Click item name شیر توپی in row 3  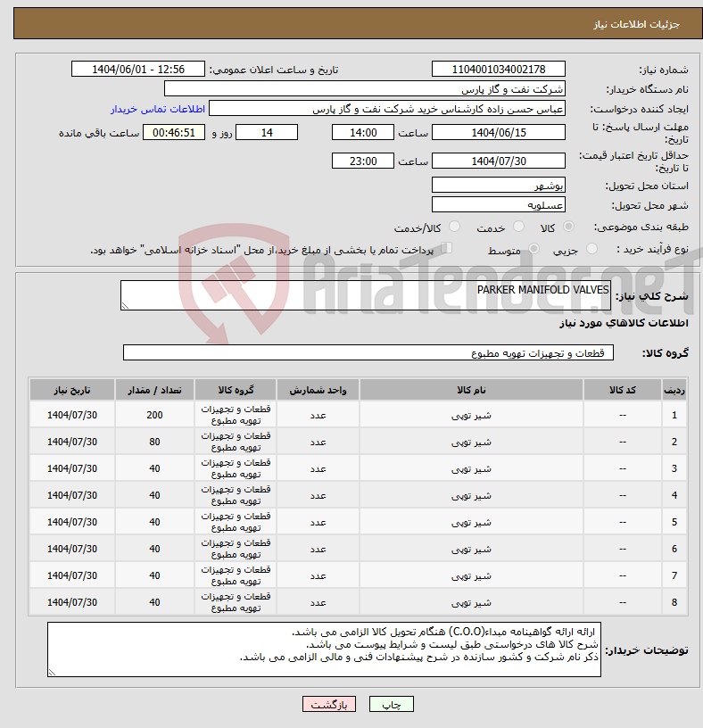pos(471,468)
